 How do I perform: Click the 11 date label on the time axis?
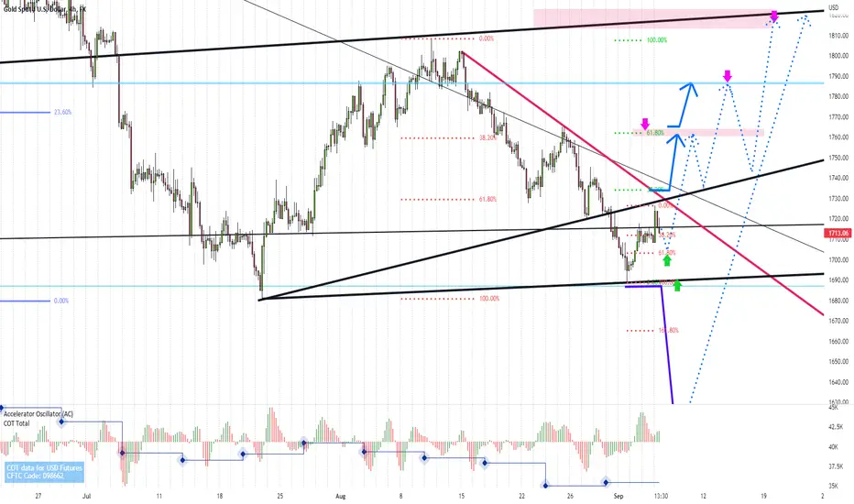coord(159,497)
